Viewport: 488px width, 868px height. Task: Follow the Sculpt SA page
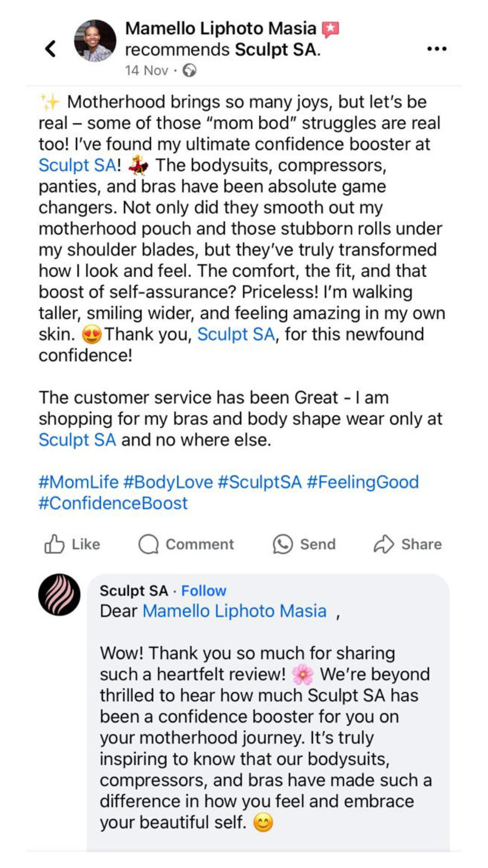click(203, 590)
